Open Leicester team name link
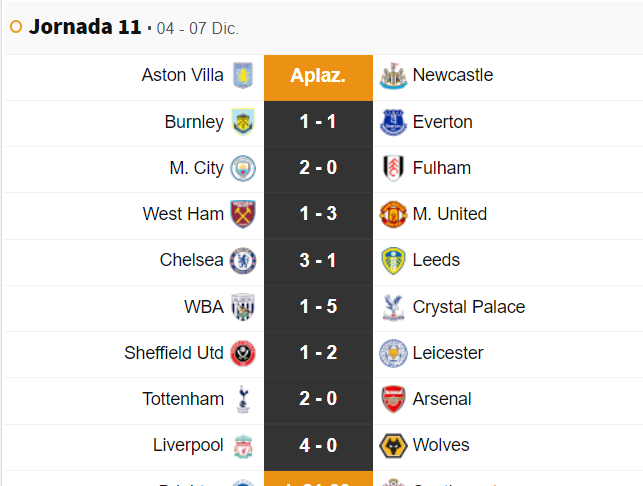 [x=448, y=353]
